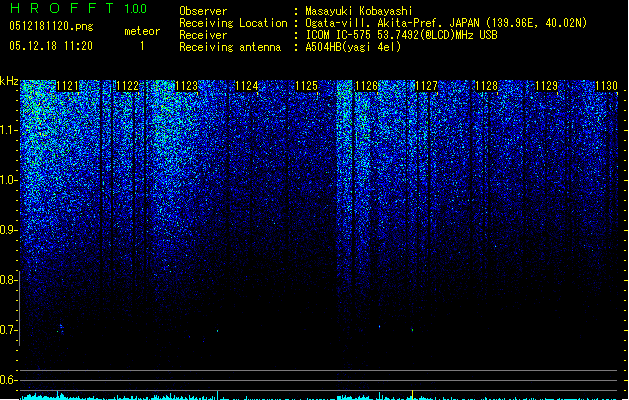Screen dimensions: 629x400
Task: Click the kHz axis unit label
Action: point(9,81)
